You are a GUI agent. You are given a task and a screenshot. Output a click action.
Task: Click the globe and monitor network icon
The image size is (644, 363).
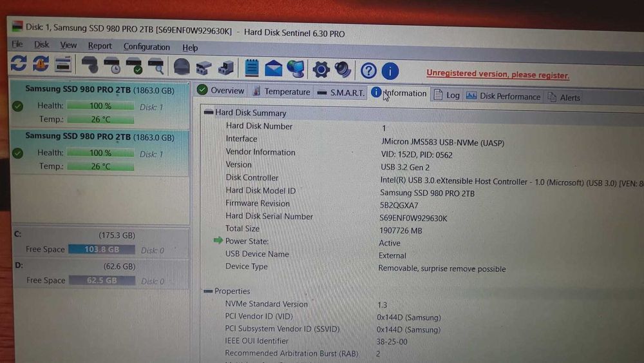point(296,68)
